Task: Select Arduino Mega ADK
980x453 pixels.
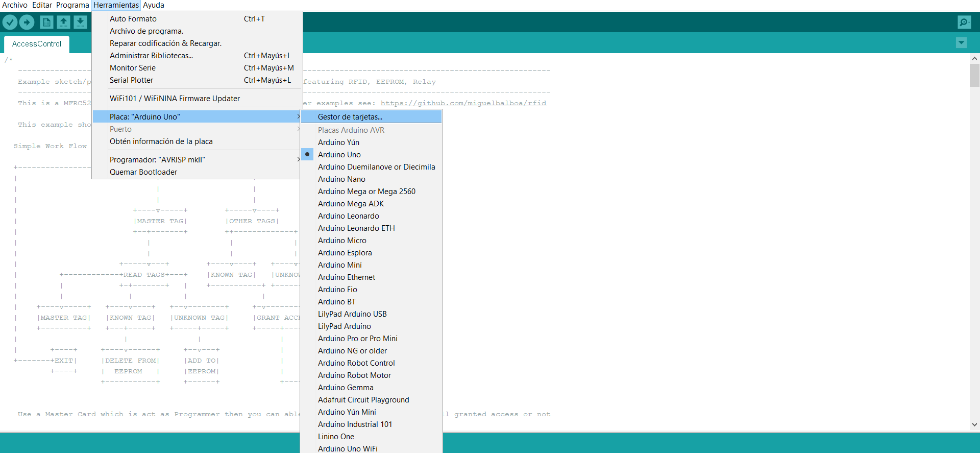Action: pos(371,204)
